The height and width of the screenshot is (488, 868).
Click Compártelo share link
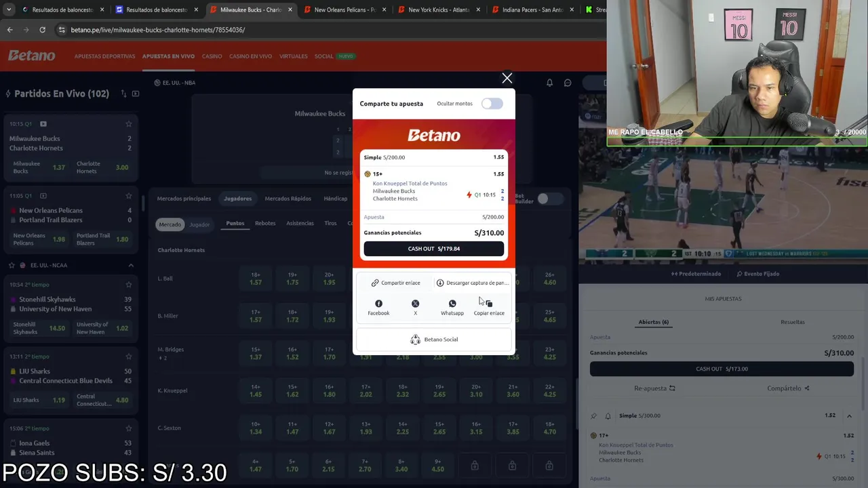(x=788, y=388)
